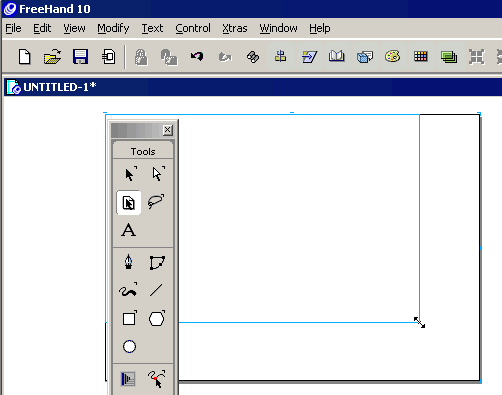Open the Swatches grid icon

pos(421,56)
